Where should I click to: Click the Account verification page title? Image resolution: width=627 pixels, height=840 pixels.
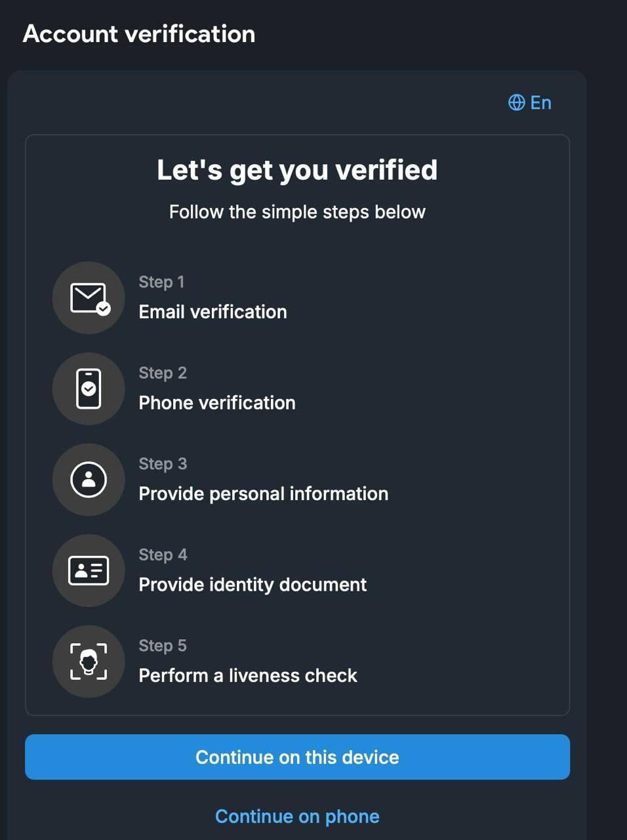point(139,34)
